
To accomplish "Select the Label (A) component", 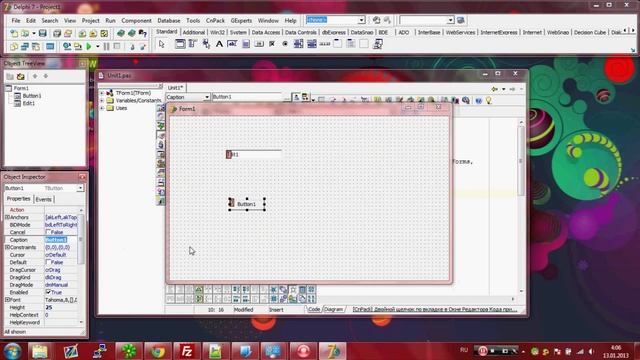I will click(x=219, y=44).
